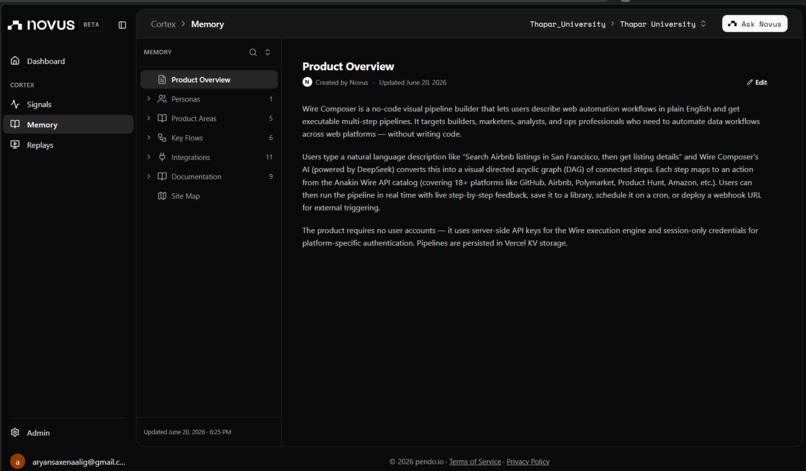Click the Novus logo
Viewport: 806px width, 471px height.
pos(41,25)
